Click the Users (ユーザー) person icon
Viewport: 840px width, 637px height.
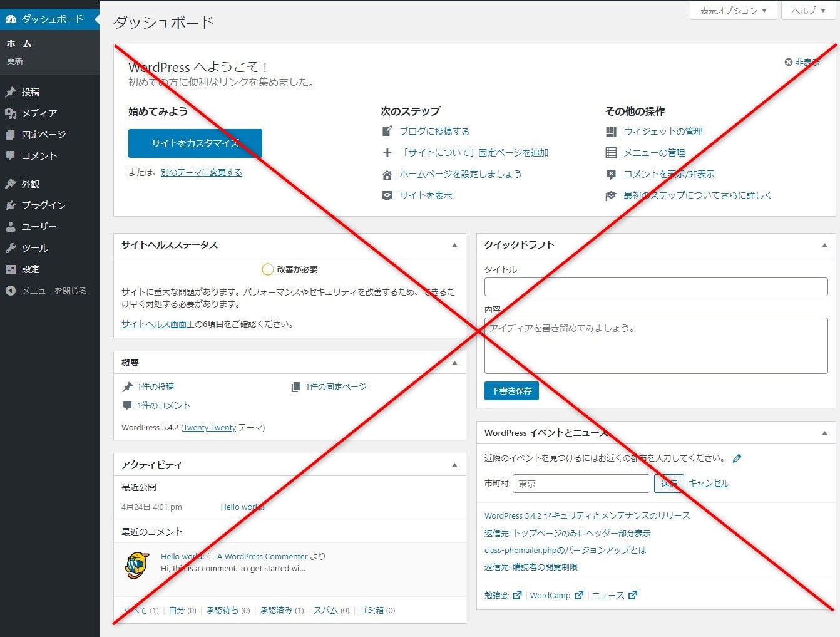(11, 227)
